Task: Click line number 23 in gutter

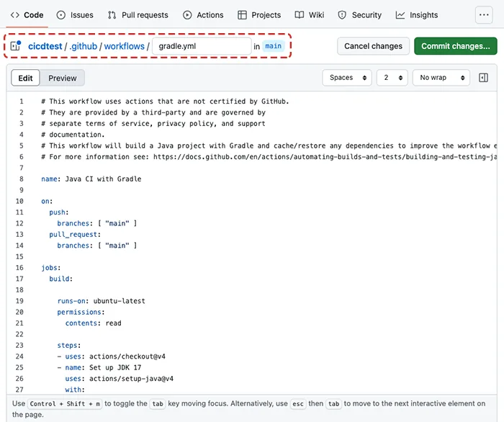Action: pos(19,345)
